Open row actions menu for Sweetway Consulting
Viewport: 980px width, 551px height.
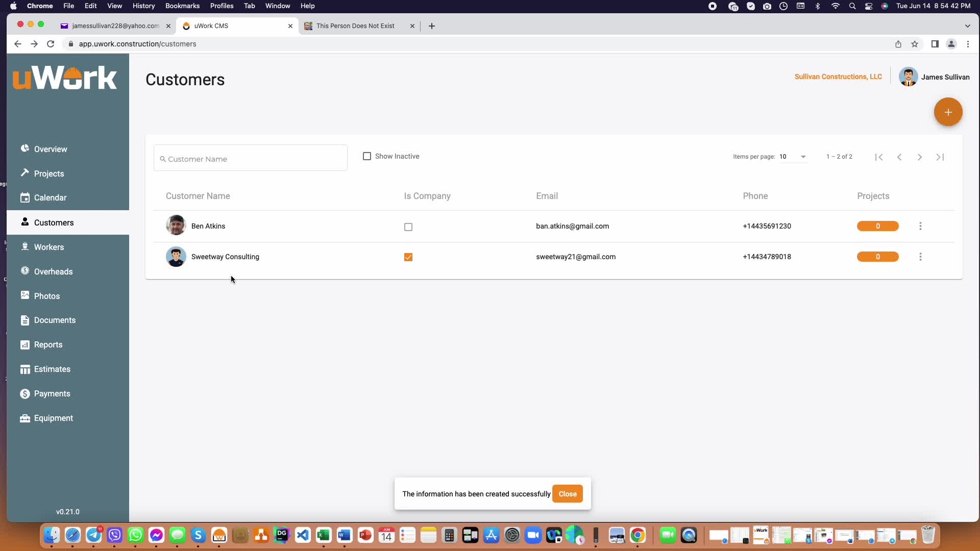(x=920, y=257)
